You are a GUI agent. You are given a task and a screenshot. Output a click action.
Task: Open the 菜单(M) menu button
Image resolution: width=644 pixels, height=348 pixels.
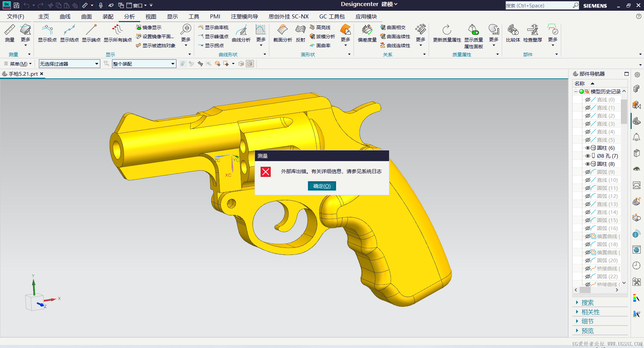point(18,64)
